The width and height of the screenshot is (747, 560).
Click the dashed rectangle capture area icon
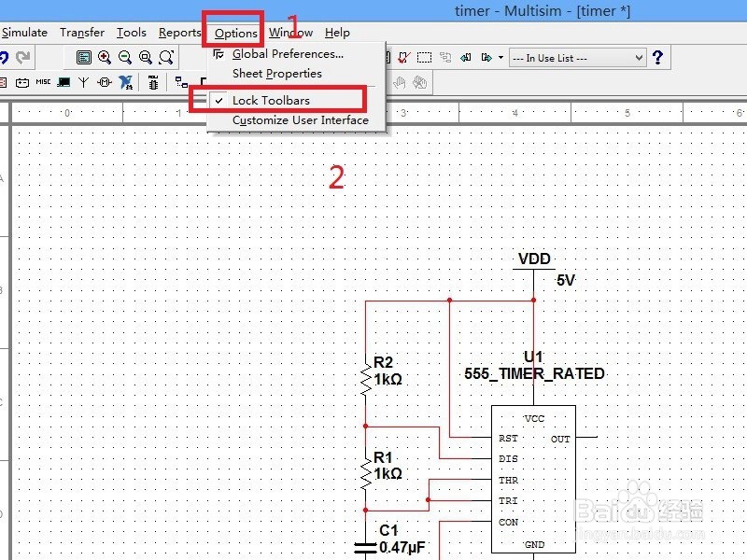pyautogui.click(x=424, y=58)
